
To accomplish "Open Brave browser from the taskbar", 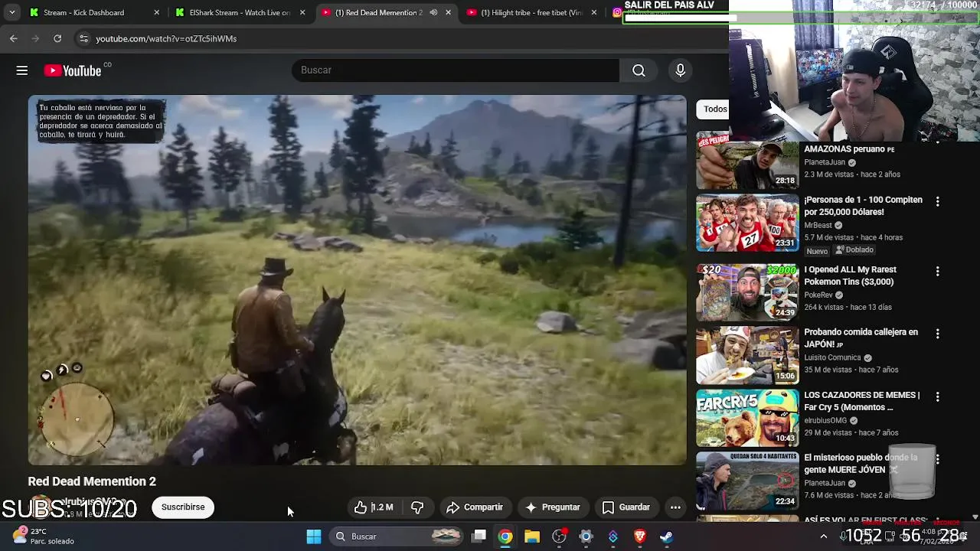I will (640, 536).
